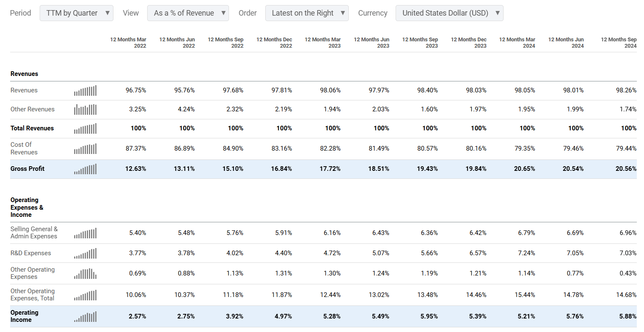The width and height of the screenshot is (644, 332).
Task: Click the Total Revenues sparkline chart icon
Action: tap(85, 129)
